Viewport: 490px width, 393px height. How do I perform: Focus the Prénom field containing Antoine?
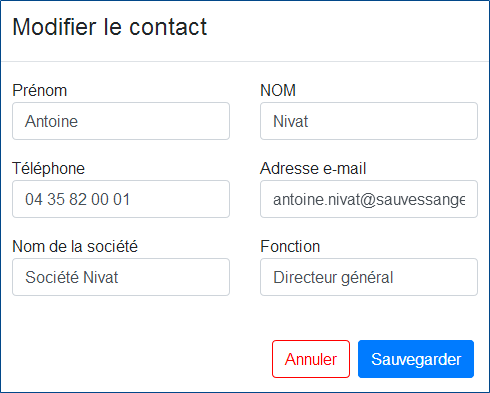point(121,121)
